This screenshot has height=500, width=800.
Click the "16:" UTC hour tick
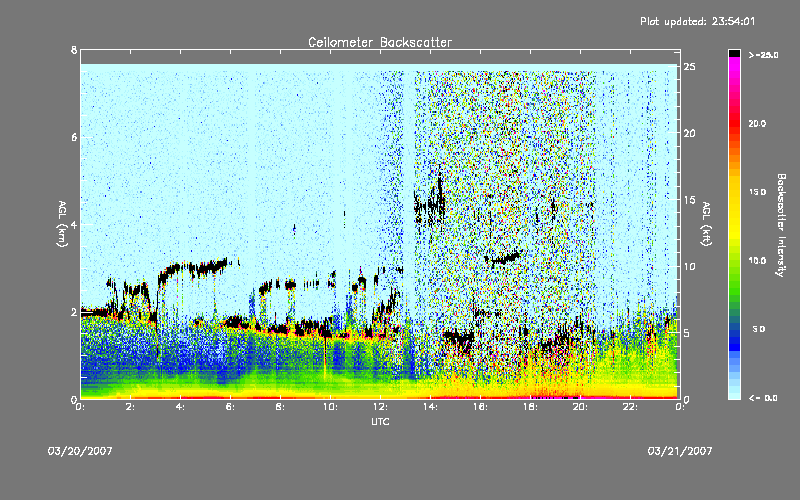coord(481,407)
